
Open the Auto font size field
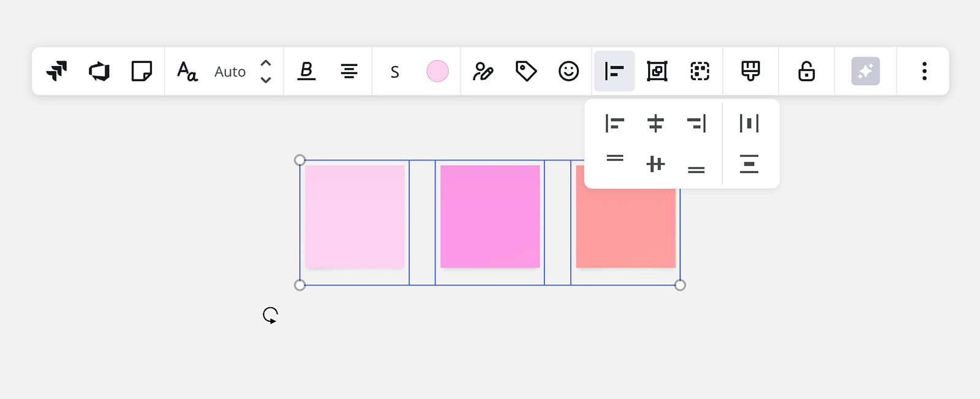(230, 72)
